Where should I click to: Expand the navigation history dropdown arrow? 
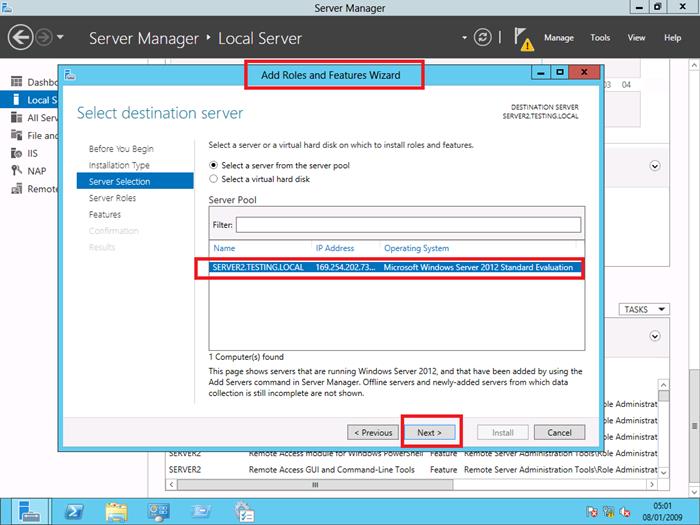click(62, 38)
